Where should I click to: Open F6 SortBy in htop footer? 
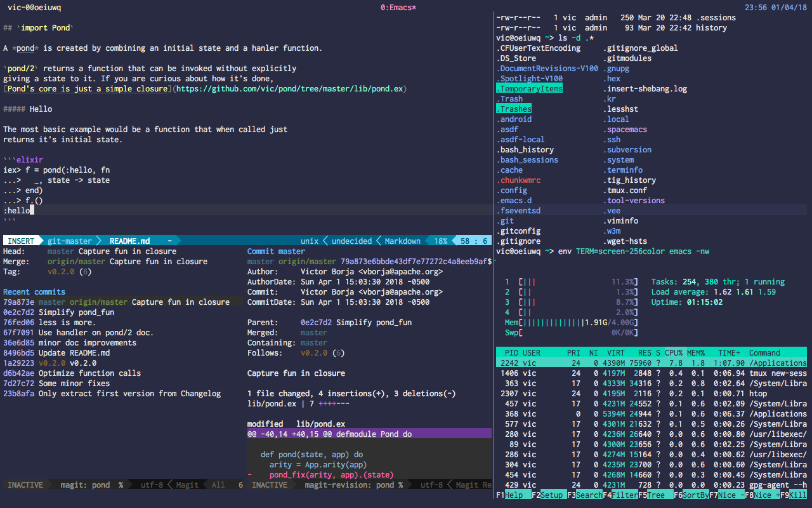pos(691,495)
